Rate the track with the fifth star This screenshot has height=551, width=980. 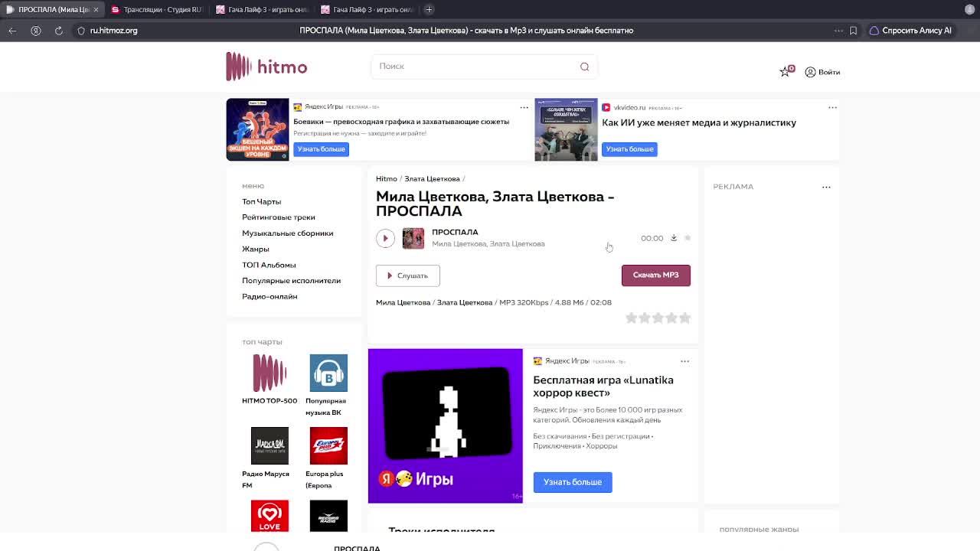[x=684, y=318]
